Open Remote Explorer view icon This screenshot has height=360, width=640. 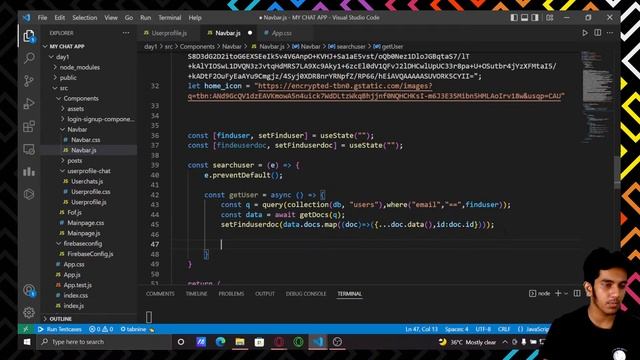pyautogui.click(x=29, y=149)
